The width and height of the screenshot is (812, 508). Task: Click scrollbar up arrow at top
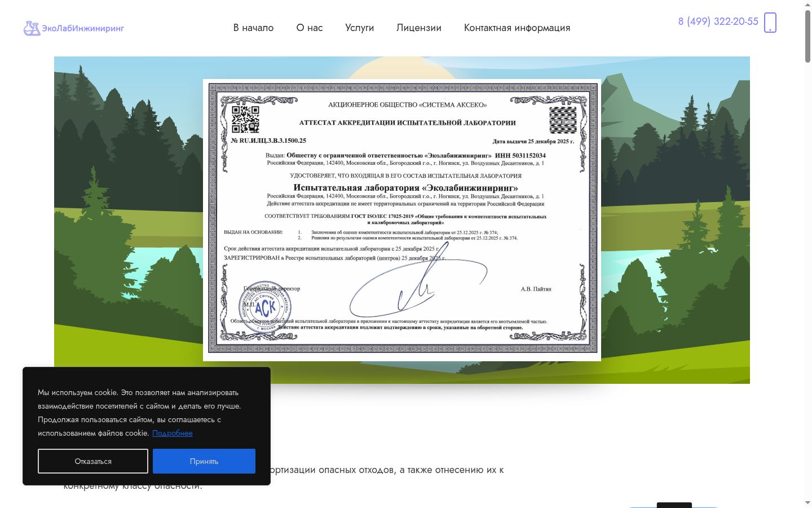[807, 4]
